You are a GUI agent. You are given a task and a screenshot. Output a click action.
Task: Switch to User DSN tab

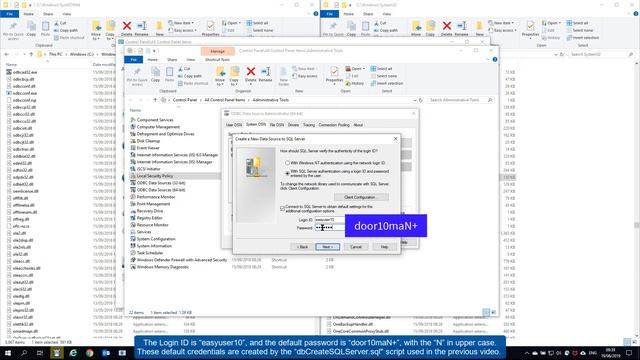pyautogui.click(x=234, y=125)
